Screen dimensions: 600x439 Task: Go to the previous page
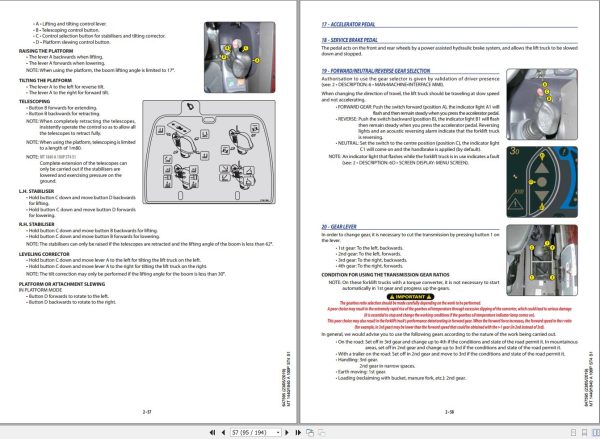pos(223,432)
